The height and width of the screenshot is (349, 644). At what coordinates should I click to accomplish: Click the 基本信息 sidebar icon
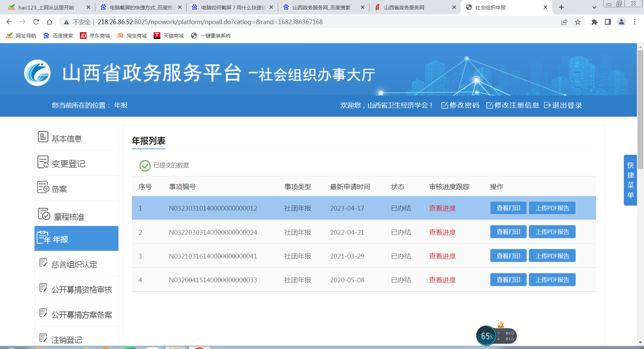[43, 137]
